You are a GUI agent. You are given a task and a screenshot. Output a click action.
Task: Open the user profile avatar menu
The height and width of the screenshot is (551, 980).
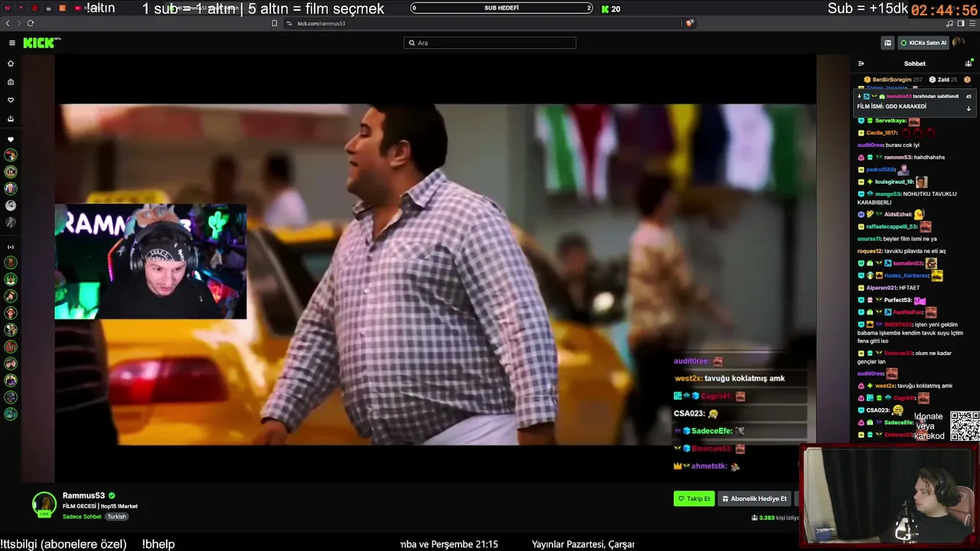[x=959, y=43]
